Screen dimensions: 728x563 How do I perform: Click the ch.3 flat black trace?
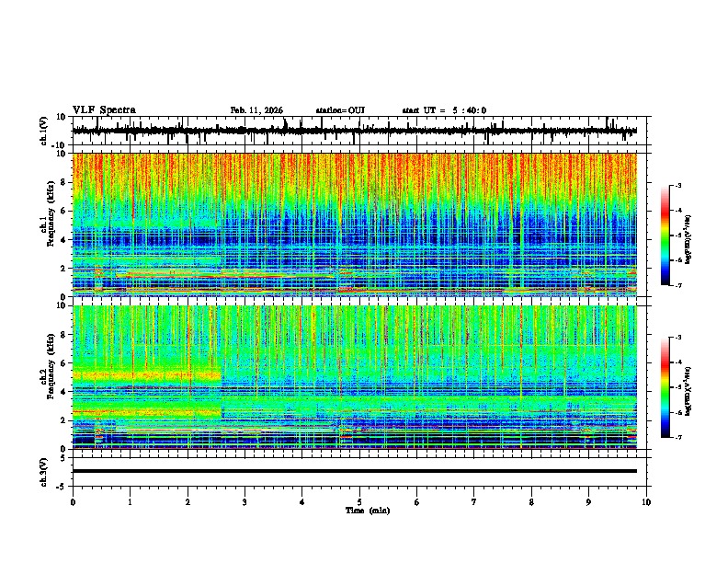(354, 471)
